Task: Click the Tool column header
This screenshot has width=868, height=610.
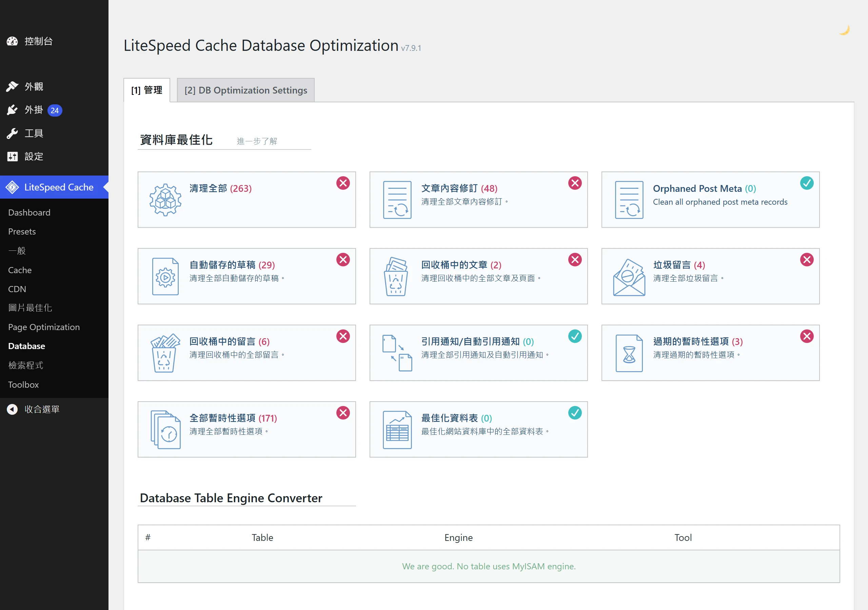Action: tap(683, 537)
